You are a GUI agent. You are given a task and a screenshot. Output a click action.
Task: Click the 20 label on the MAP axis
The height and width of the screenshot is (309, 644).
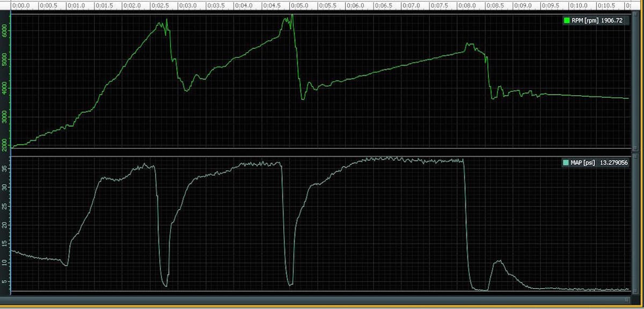click(5, 225)
